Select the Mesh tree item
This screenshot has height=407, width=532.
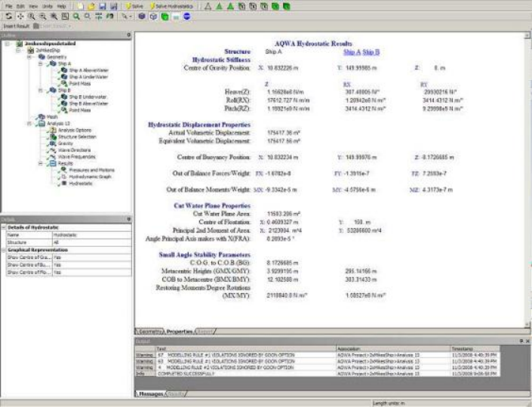(52, 117)
